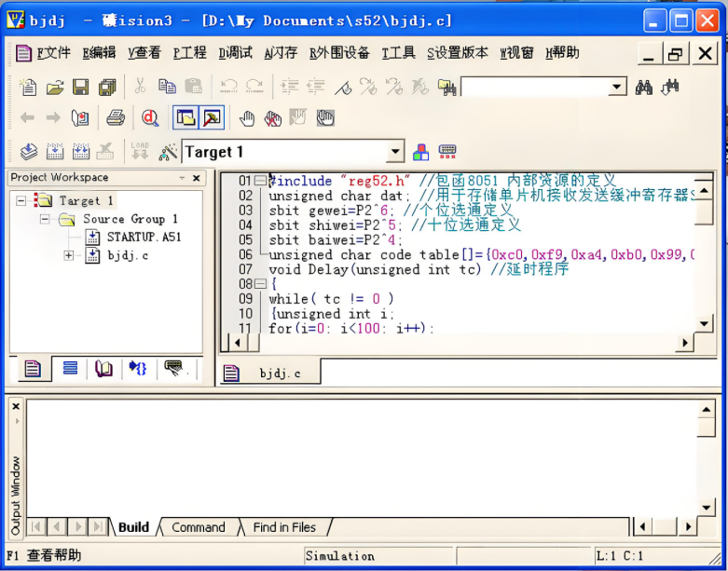Open the Files tab in Project Workspace

click(x=33, y=369)
